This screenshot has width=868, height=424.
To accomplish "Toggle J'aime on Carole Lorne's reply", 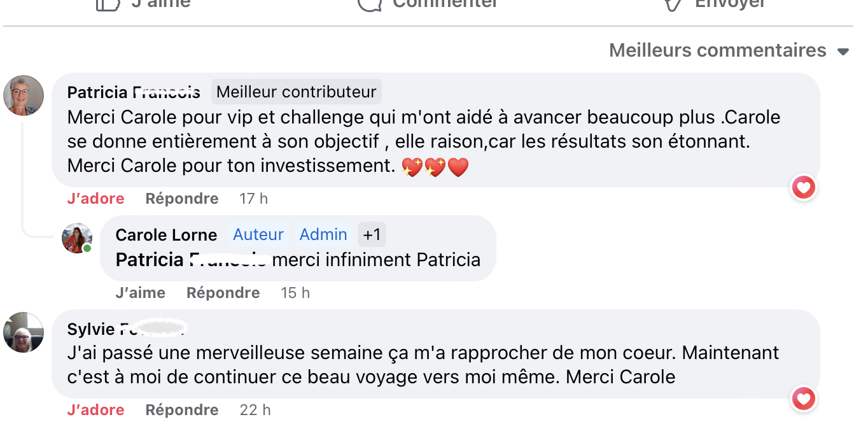I will tap(140, 293).
